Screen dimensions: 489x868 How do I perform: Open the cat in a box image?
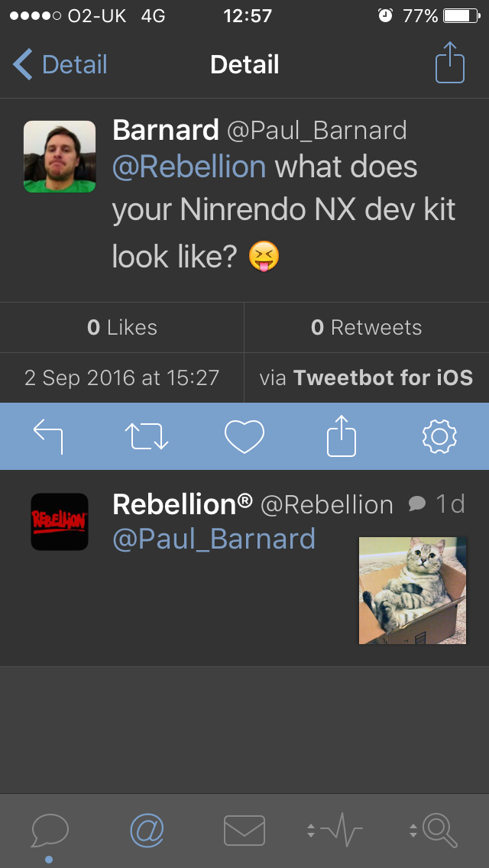click(x=413, y=590)
